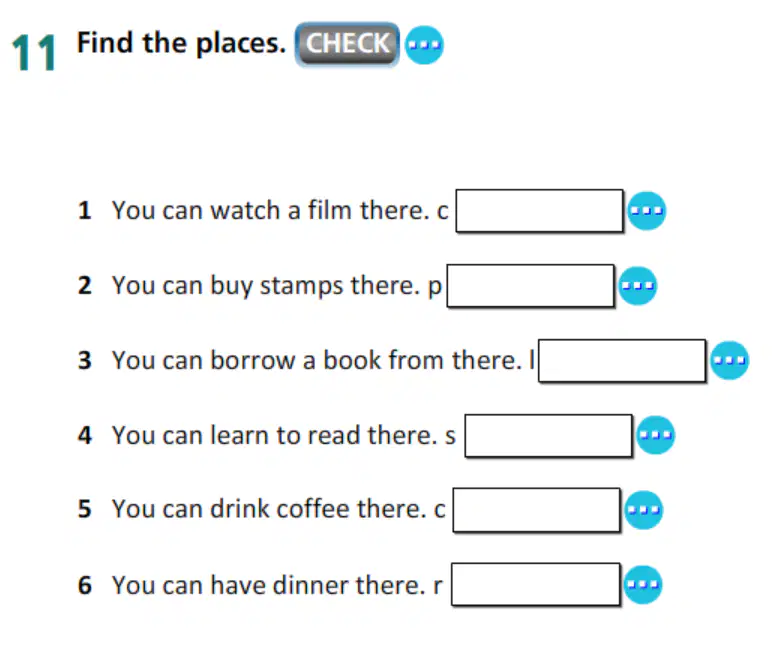
Task: Open the hint bubble for the dinner question
Action: pos(642,584)
